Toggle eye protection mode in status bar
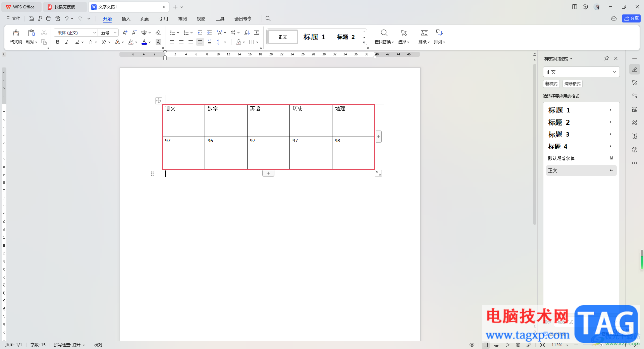This screenshot has width=644, height=349. 472,345
